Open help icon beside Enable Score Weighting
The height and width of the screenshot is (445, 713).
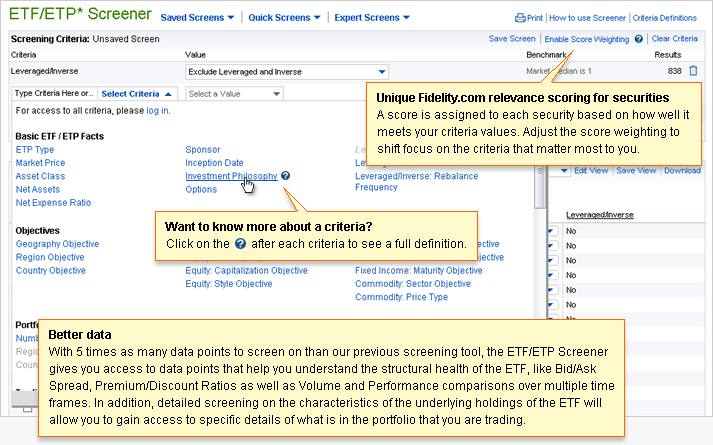638,39
